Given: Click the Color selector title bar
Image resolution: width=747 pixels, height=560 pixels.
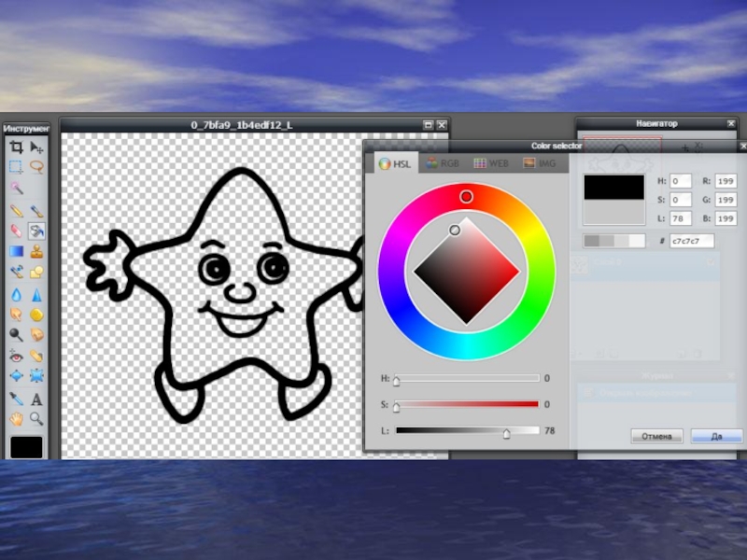Looking at the screenshot, I should click(x=556, y=147).
